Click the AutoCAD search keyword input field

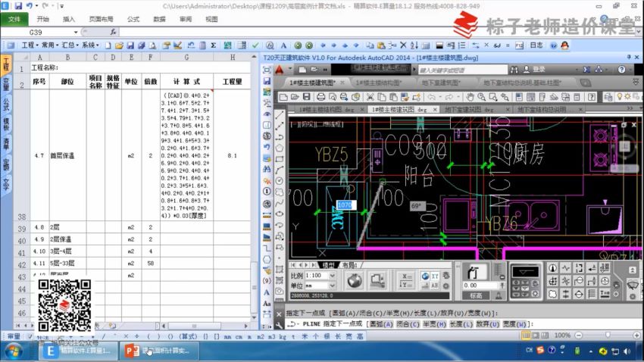(462, 70)
